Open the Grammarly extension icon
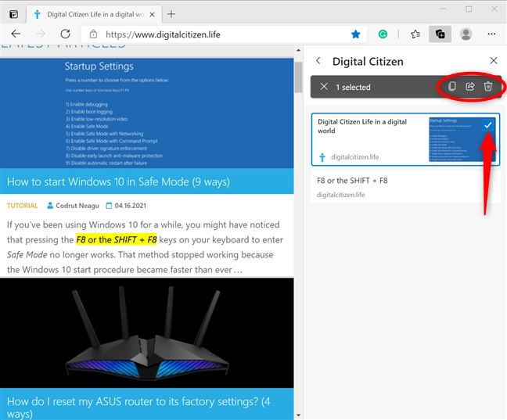Image resolution: width=507 pixels, height=420 pixels. point(383,34)
